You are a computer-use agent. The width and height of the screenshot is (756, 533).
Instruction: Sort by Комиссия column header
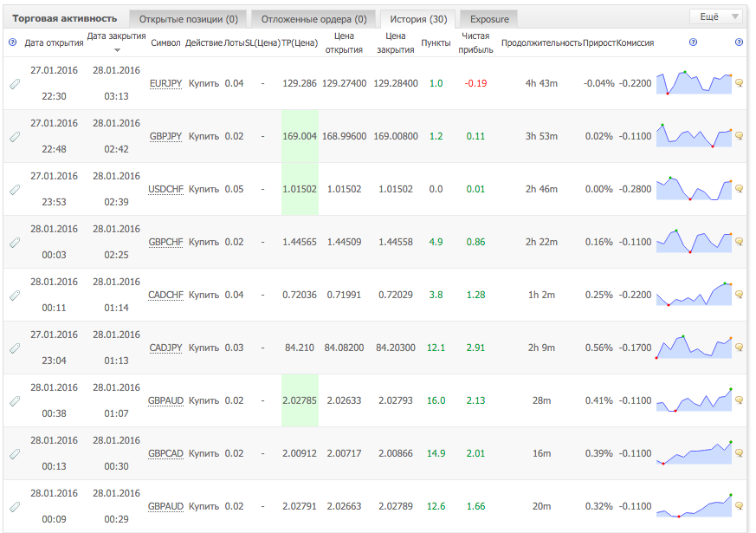point(635,43)
